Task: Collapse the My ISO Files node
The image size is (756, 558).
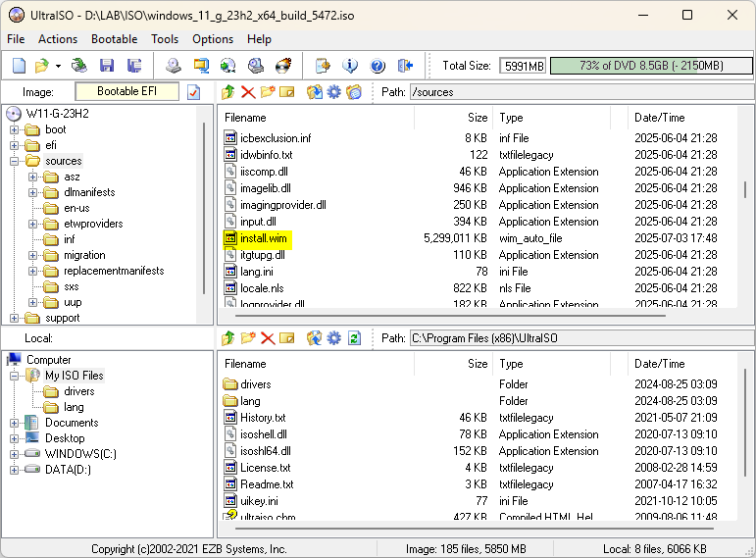Action: (x=15, y=376)
